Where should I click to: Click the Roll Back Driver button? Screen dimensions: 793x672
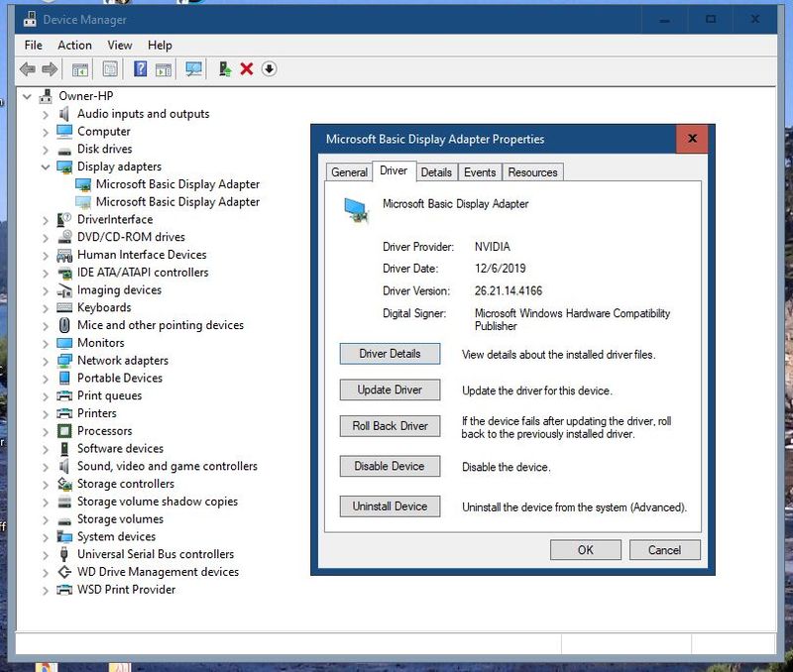click(390, 426)
